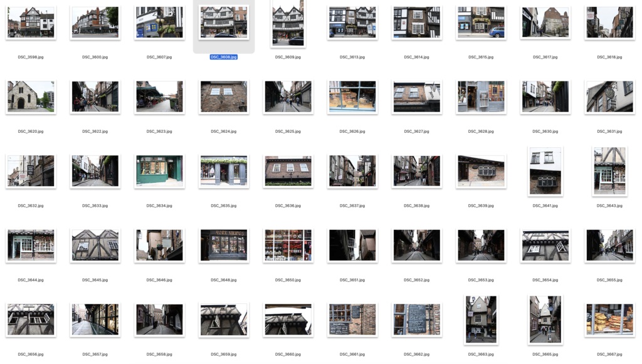This screenshot has width=642, height=364.
Task: Select shop shelves thumbnail DSC_3650.jpg
Action: (x=288, y=246)
